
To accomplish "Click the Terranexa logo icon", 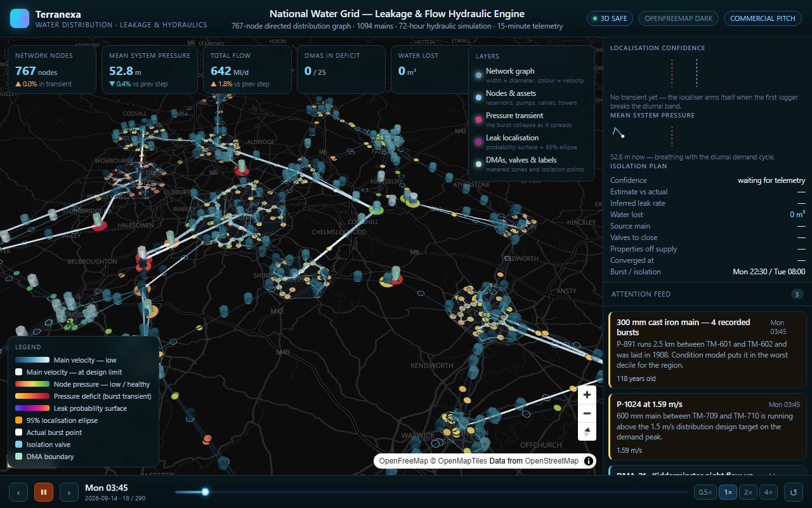I will tap(20, 18).
